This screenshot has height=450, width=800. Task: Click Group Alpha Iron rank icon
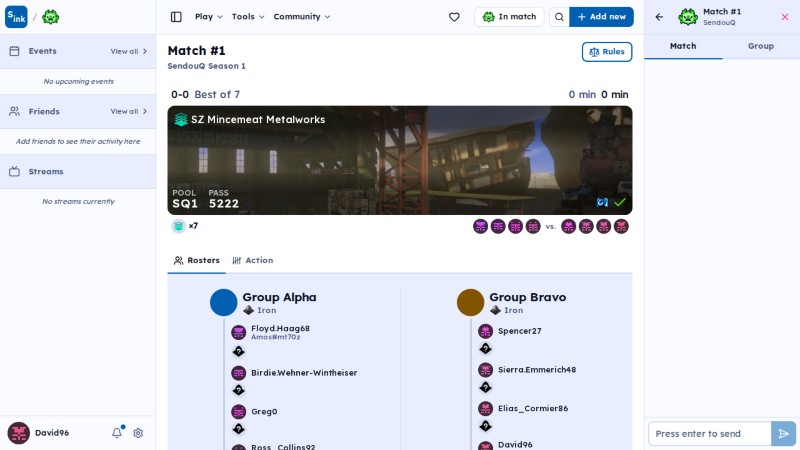(x=248, y=310)
